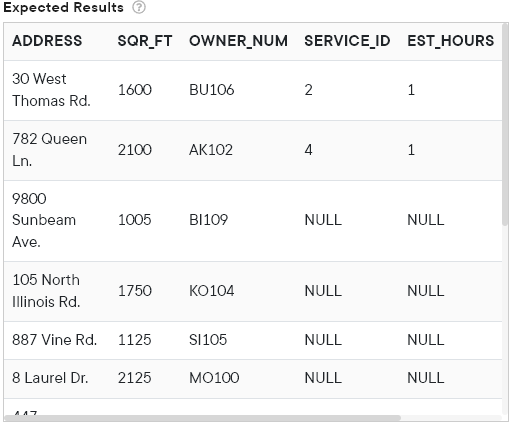517x427 pixels.
Task: Click the SERVICE_ID column header
Action: [x=347, y=41]
